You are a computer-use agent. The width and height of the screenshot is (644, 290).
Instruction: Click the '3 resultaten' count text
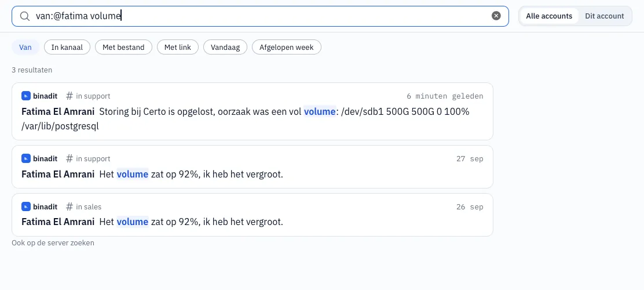[32, 70]
